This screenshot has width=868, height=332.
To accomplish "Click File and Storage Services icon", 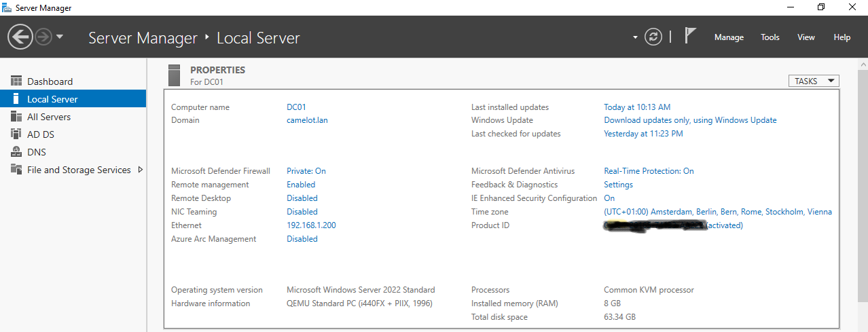I will 16,170.
